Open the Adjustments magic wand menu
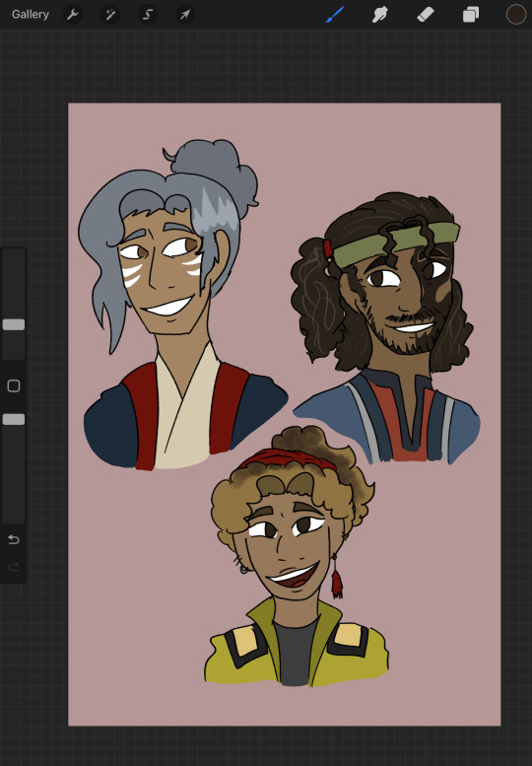Viewport: 532px width, 766px height. (109, 15)
